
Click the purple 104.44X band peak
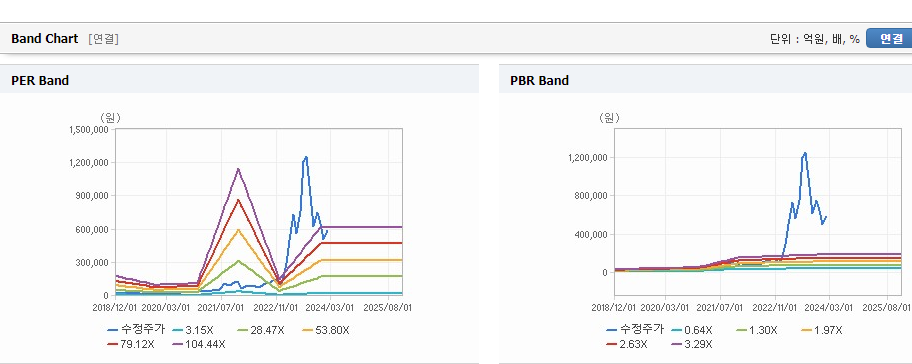click(238, 169)
